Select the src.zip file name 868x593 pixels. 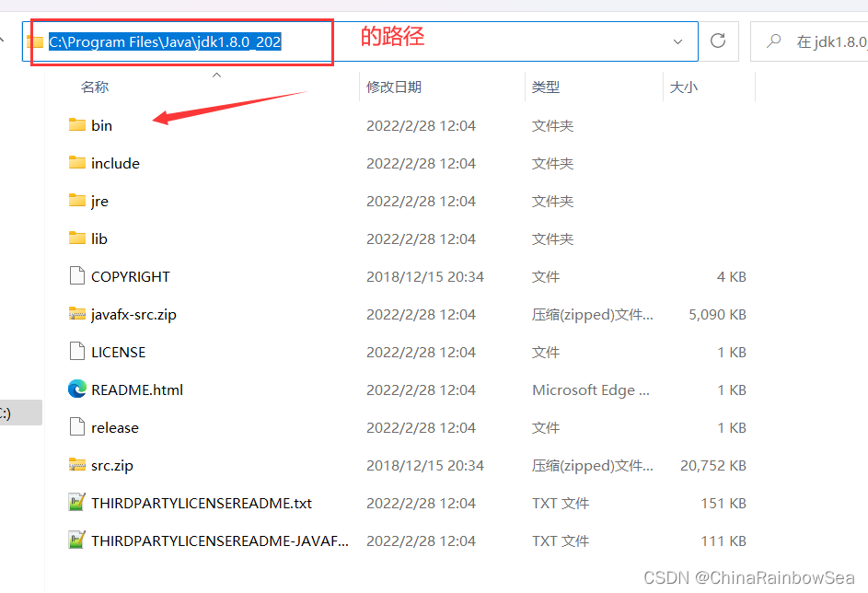tap(112, 466)
